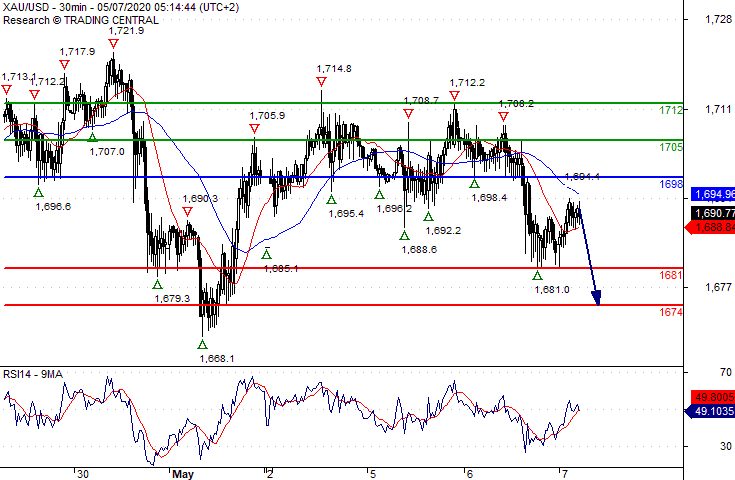
Task: Click the green triangle marker above 1,698.4
Action: point(474,183)
